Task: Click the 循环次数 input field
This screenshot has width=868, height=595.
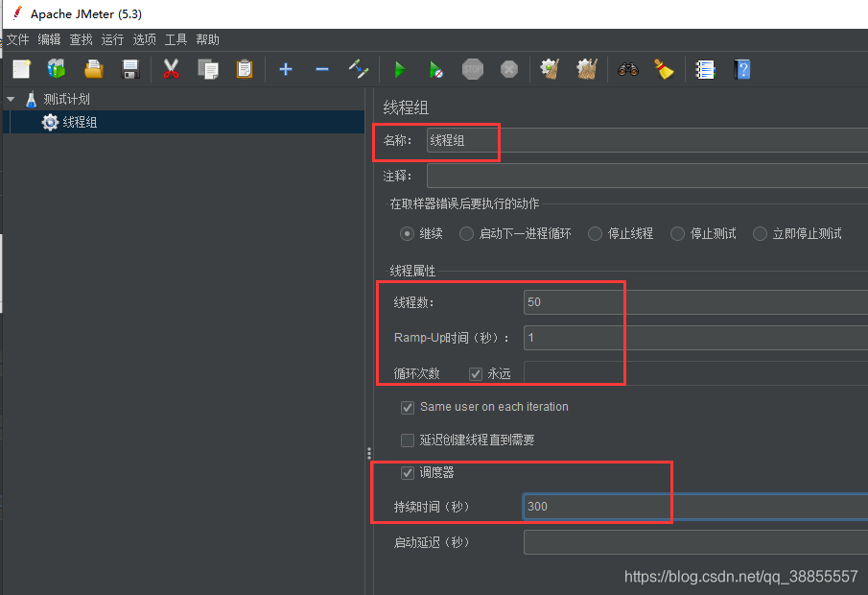Action: (696, 373)
